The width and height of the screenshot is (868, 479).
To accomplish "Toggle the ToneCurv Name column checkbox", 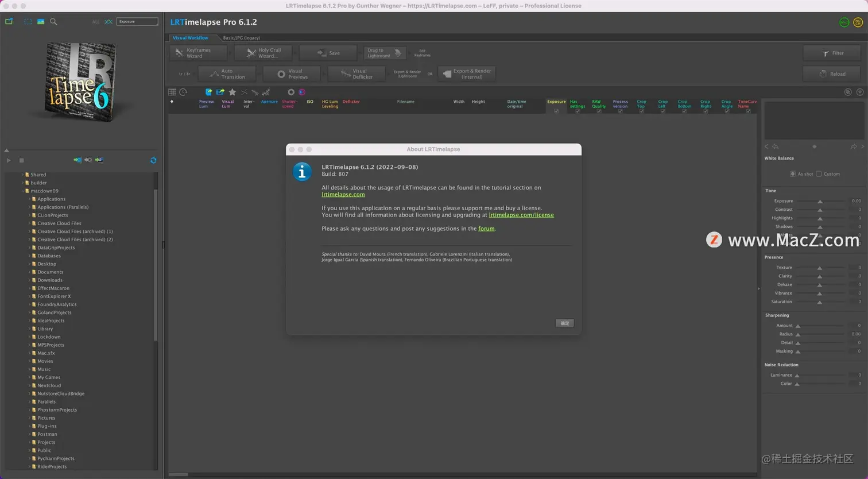I will click(748, 111).
